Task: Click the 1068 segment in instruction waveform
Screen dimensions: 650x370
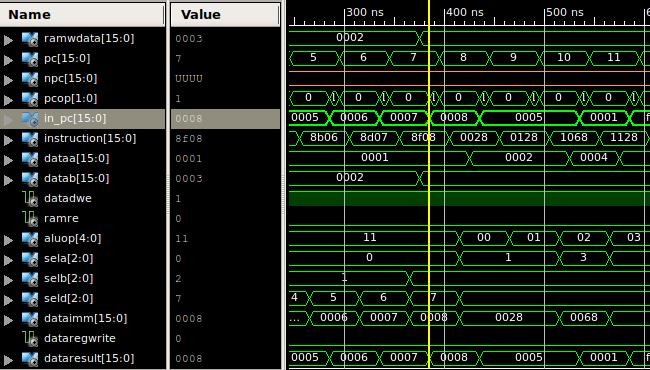Action: [x=574, y=137]
